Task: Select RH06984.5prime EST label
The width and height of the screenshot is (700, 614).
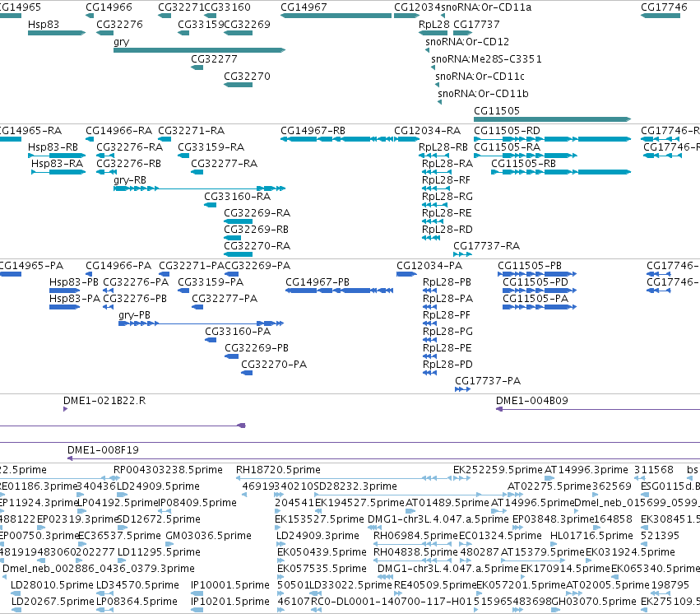Action: (x=415, y=536)
